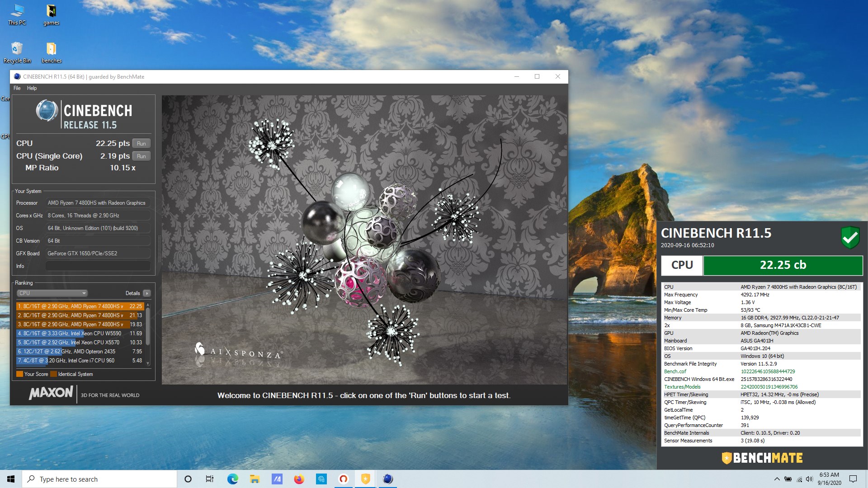The image size is (868, 488).
Task: Open Task View on taskbar
Action: pyautogui.click(x=210, y=479)
